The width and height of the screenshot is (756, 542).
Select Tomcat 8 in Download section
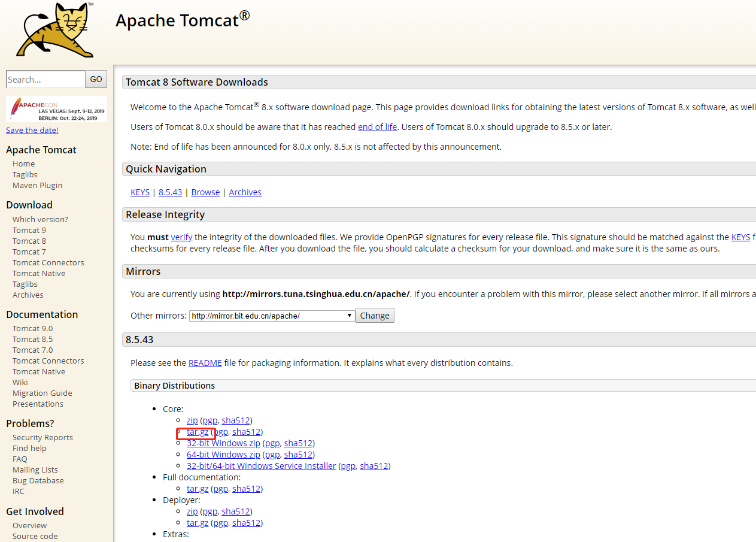tap(29, 241)
